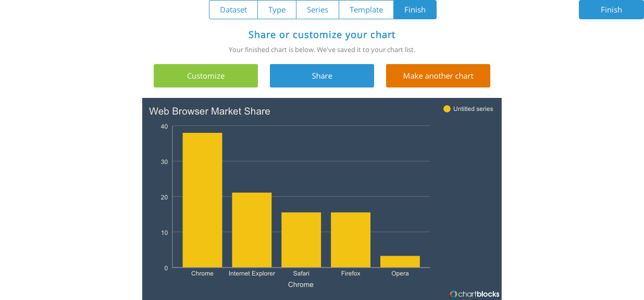The width and height of the screenshot is (644, 300).
Task: Open the Dataset step tab
Action: [x=233, y=10]
